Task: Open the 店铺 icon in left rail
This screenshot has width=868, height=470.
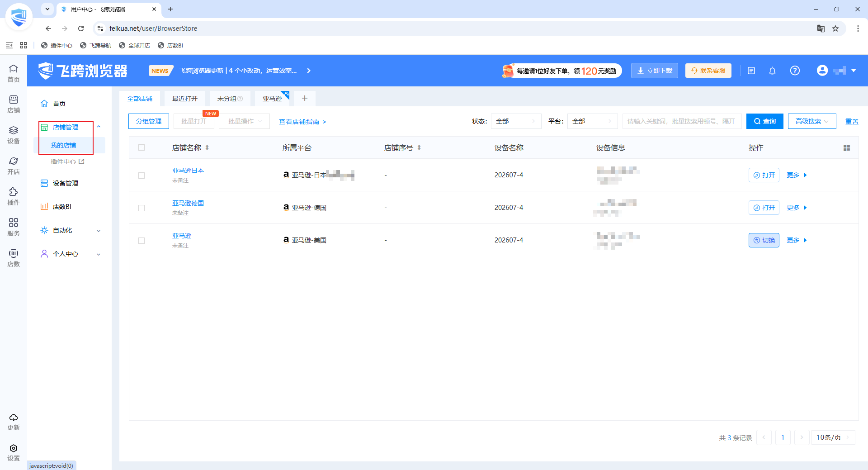Action: click(14, 104)
